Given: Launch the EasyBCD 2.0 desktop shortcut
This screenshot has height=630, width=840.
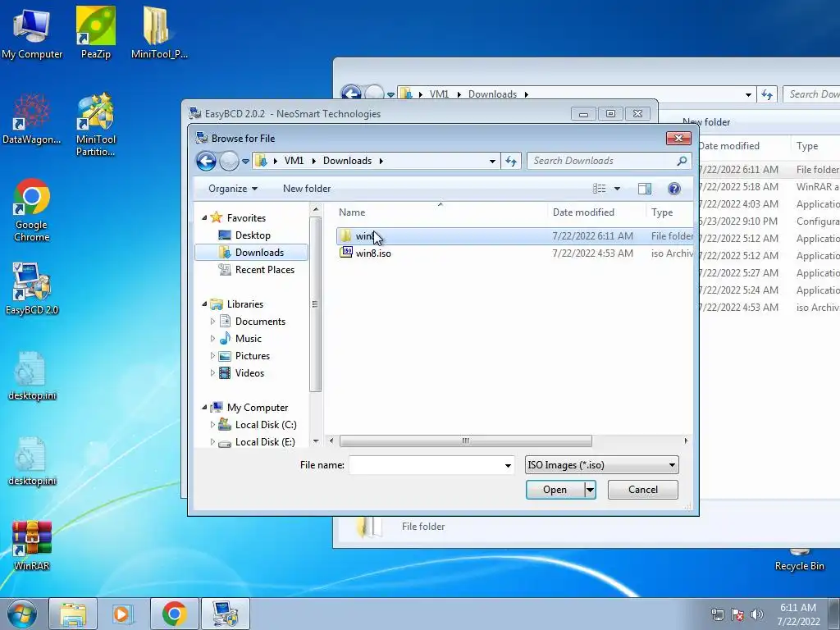Looking at the screenshot, I should click(32, 289).
